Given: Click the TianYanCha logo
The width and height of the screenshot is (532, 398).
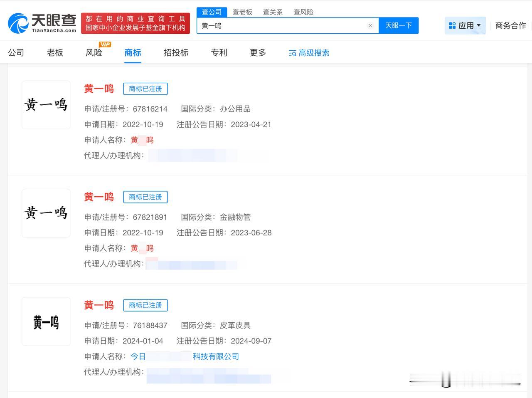Looking at the screenshot, I should tap(42, 23).
